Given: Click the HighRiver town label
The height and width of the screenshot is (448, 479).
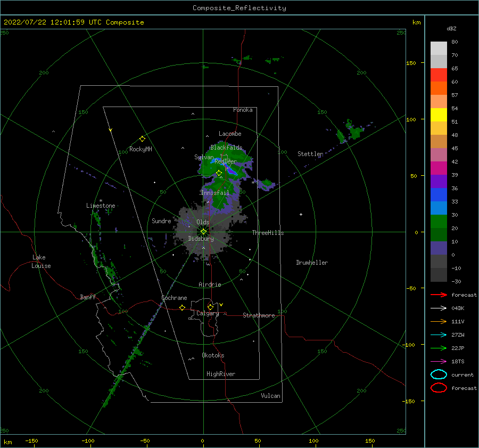Looking at the screenshot, I should 221,374.
